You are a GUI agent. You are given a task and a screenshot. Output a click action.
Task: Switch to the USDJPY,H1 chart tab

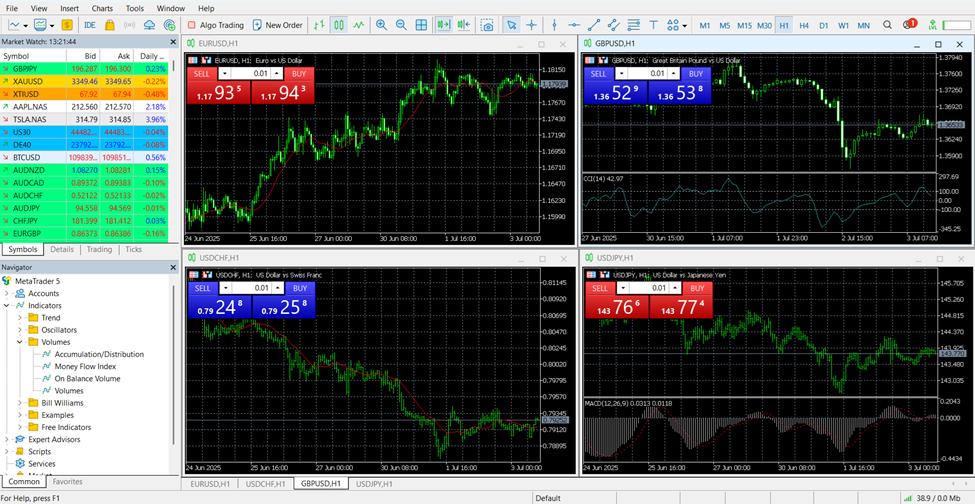pos(371,483)
